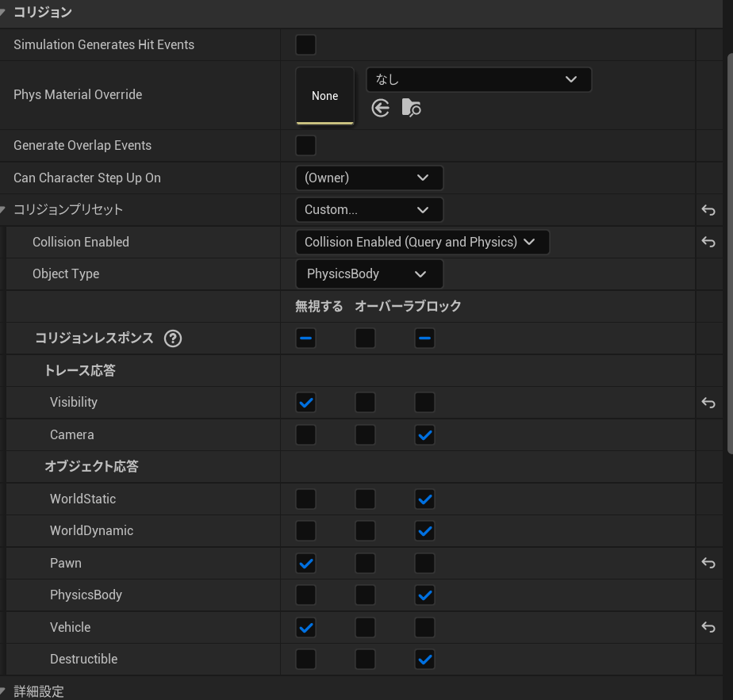This screenshot has width=733, height=700.
Task: Select the Collision Enabled property label
Action: 81,242
